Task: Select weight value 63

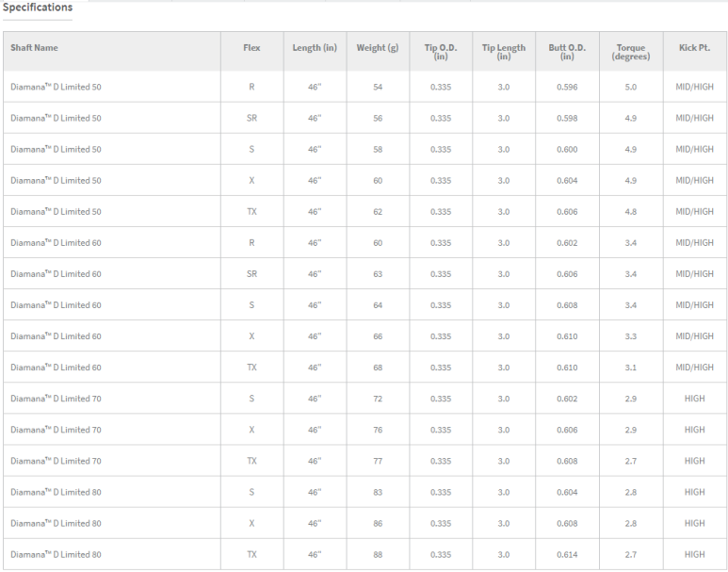Action: pos(378,273)
